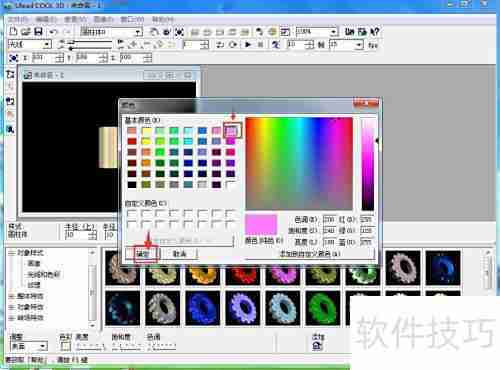The width and height of the screenshot is (500, 370).
Task: Click the X coordinate input field
Action: (44, 58)
